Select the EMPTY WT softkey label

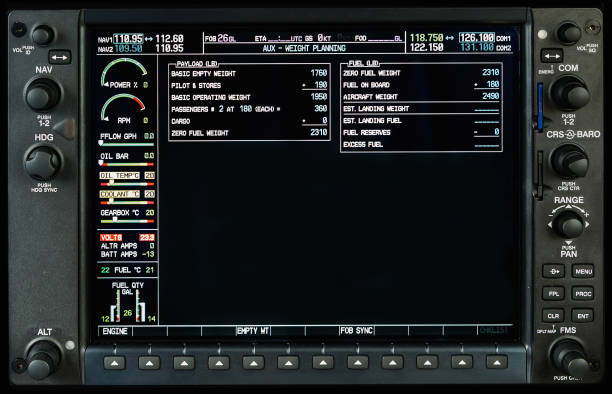click(253, 331)
